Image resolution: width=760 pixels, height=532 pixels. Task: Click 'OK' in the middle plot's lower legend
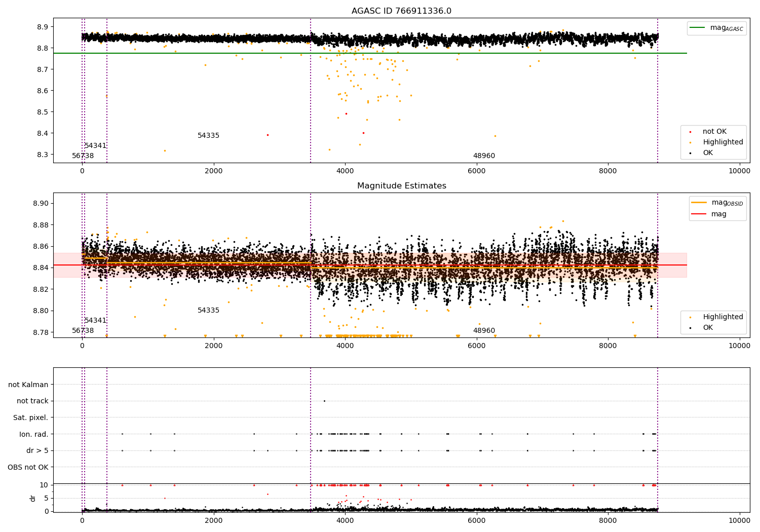coord(707,328)
